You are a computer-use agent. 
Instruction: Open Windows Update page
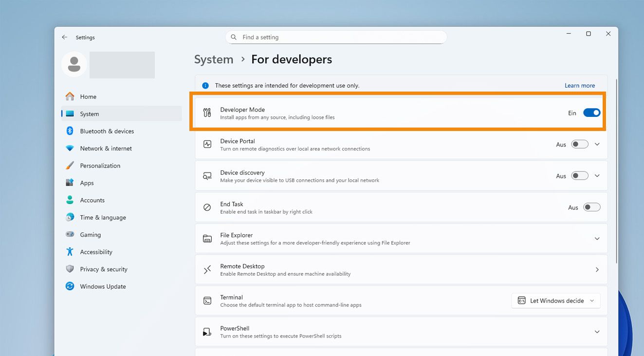[121, 286]
